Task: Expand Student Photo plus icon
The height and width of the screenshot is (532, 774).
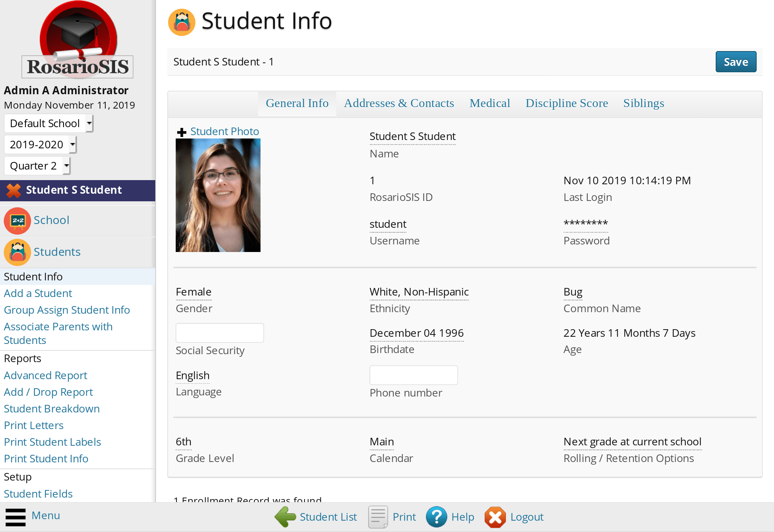Action: [182, 132]
